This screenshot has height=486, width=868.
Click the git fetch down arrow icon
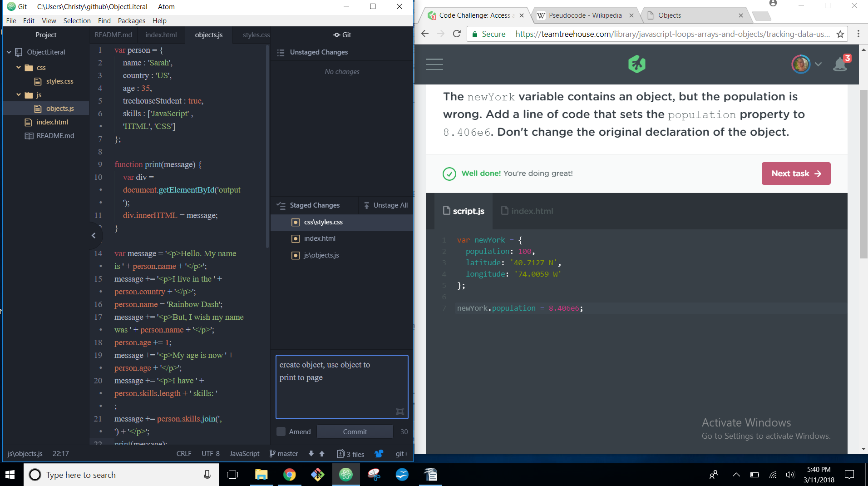[311, 453]
